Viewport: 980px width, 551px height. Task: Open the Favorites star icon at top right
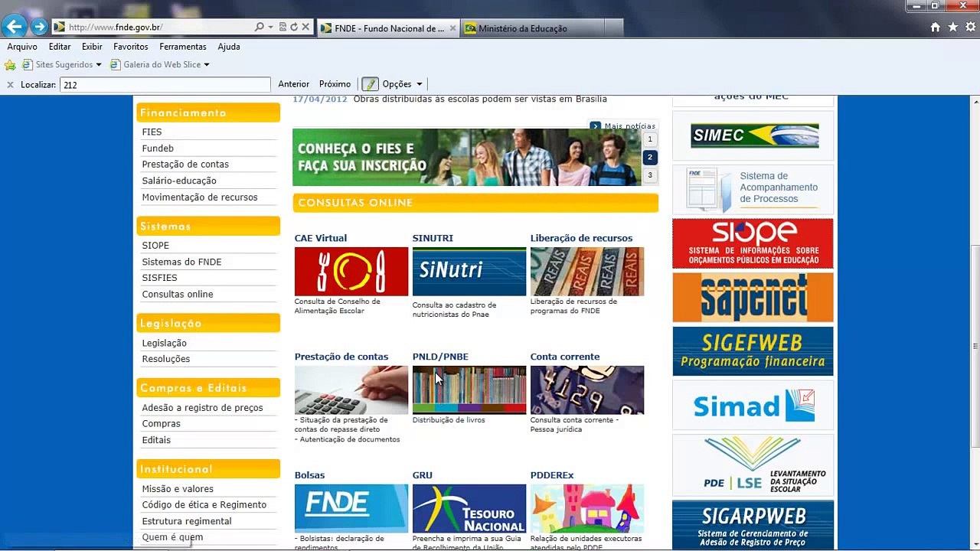(x=952, y=27)
